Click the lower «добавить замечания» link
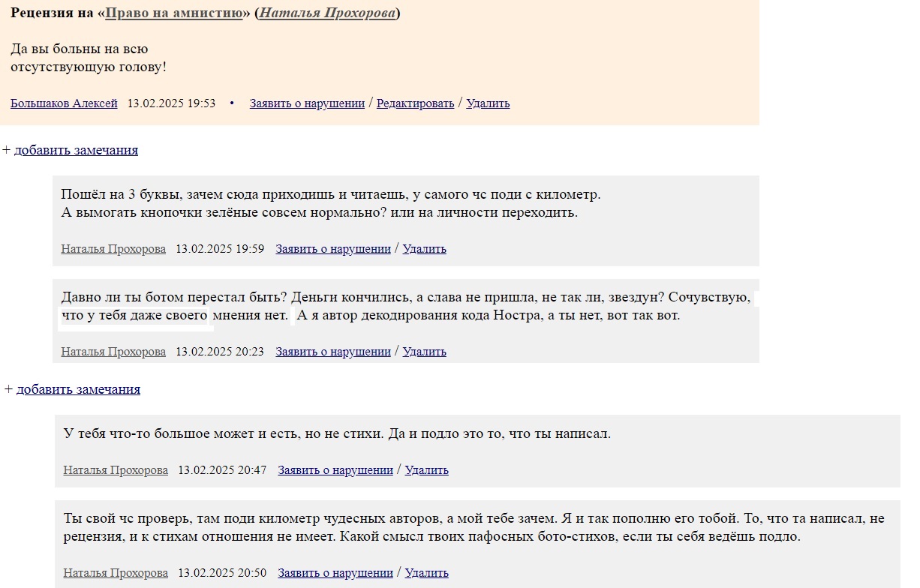Viewport: 920px width, 588px height. (x=78, y=389)
